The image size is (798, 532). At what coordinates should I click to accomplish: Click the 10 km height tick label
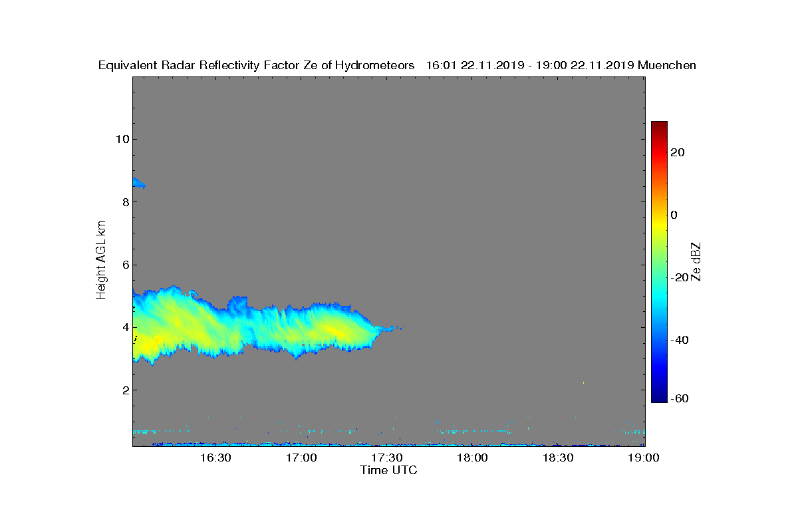point(121,139)
